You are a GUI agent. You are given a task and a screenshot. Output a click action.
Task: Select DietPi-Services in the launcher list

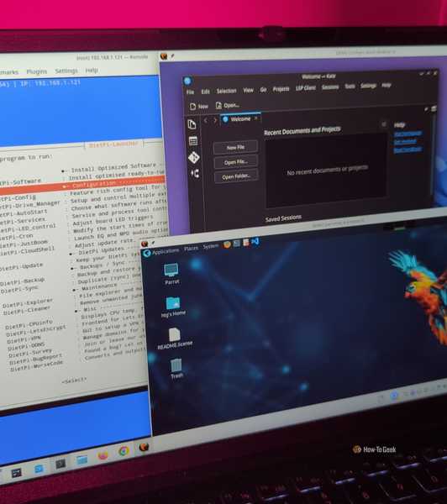coord(23,221)
